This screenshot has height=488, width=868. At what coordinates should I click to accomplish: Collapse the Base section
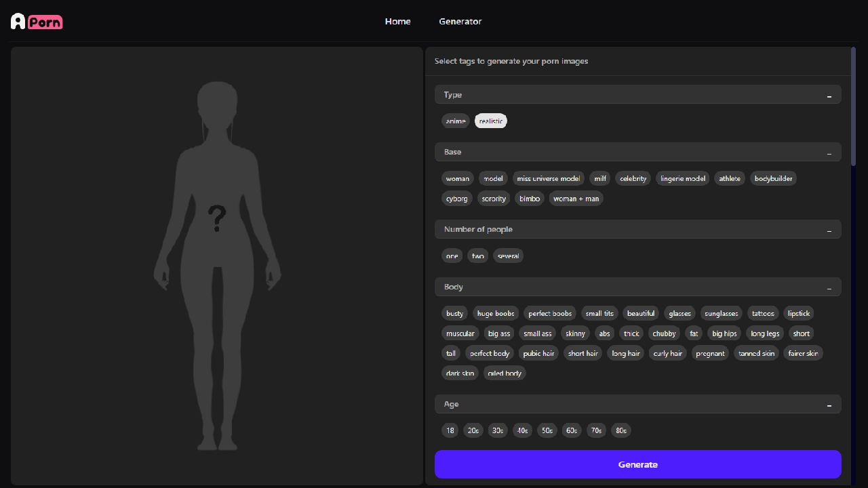pos(829,152)
